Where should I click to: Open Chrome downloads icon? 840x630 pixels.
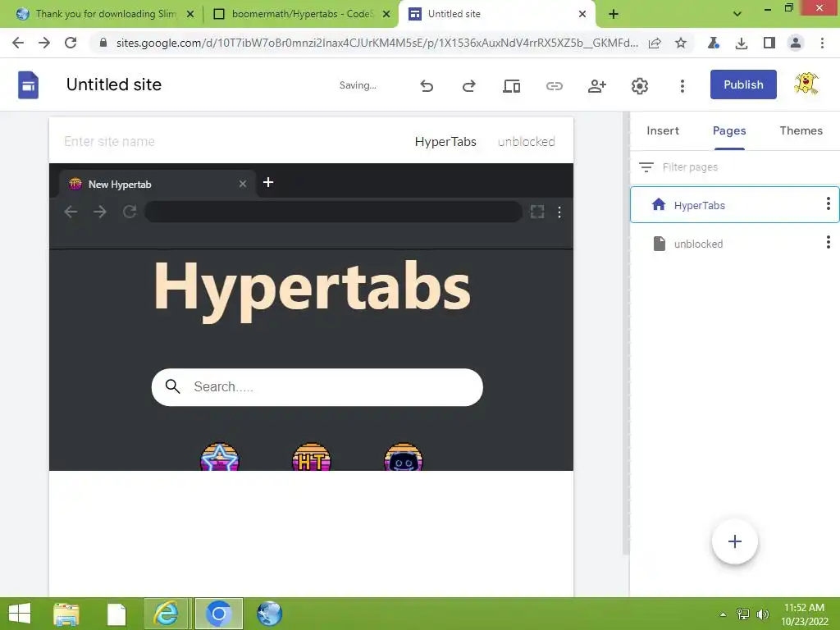pos(742,43)
